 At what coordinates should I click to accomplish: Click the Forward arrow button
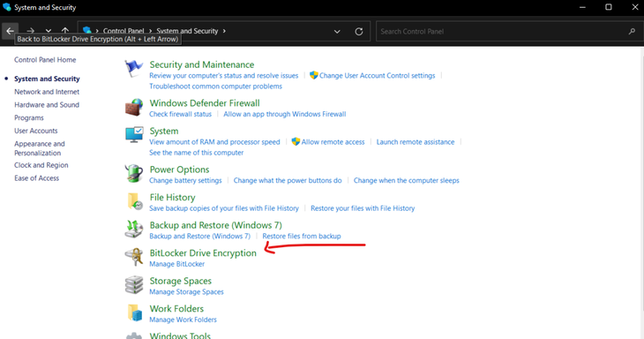point(30,31)
